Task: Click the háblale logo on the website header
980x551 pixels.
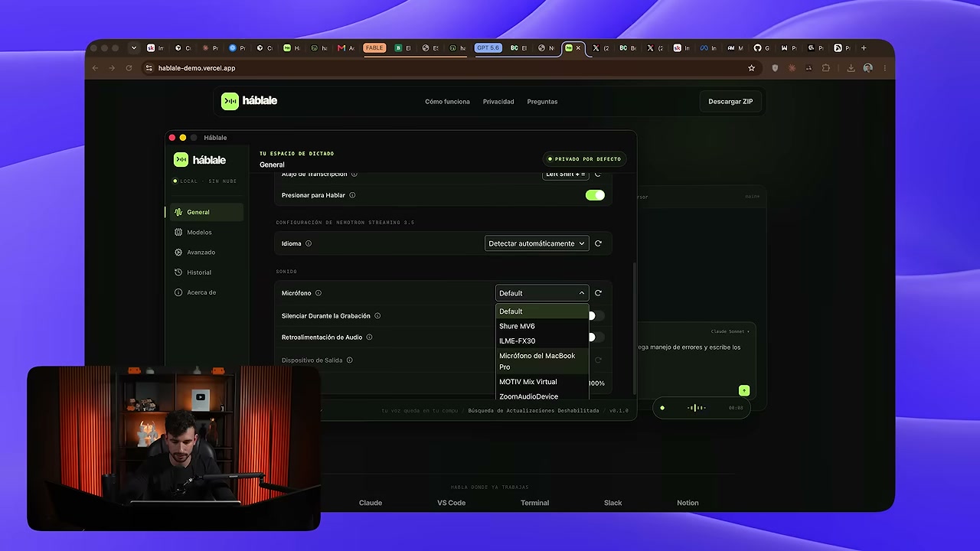Action: pyautogui.click(x=250, y=101)
